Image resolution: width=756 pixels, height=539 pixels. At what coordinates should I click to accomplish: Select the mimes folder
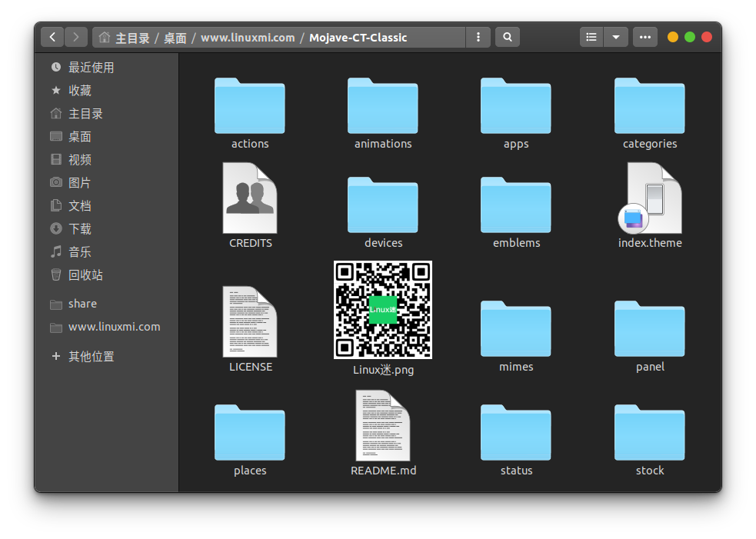(x=516, y=328)
